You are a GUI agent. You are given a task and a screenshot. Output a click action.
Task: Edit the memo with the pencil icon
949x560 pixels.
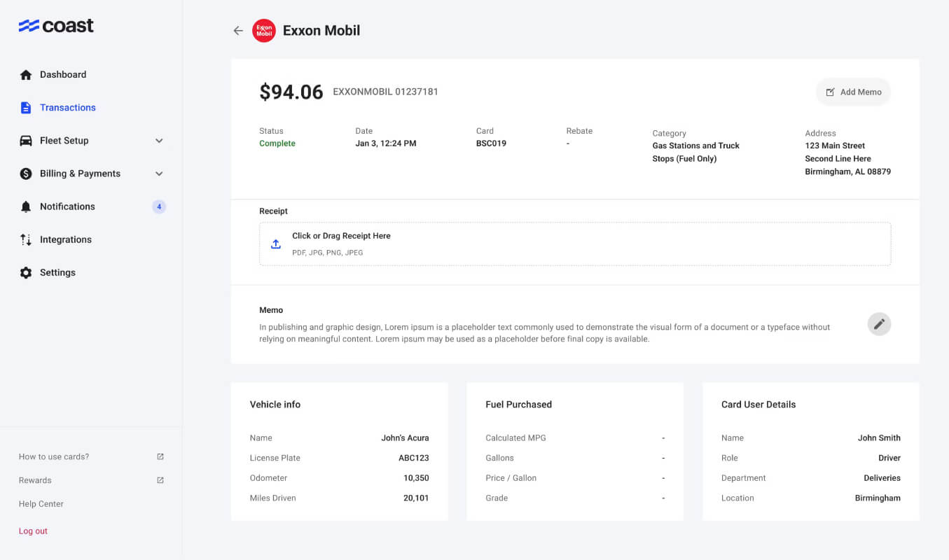tap(879, 323)
